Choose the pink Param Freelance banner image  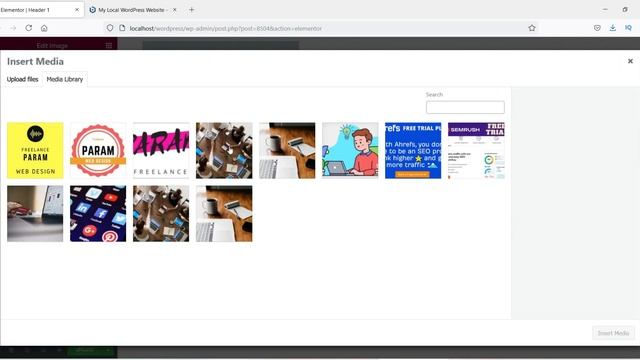point(161,150)
